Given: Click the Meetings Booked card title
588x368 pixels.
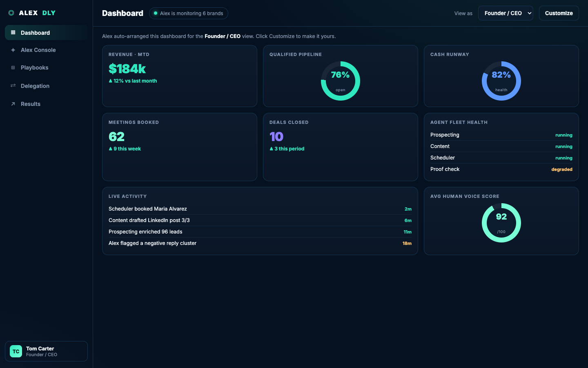Looking at the screenshot, I should pos(134,122).
